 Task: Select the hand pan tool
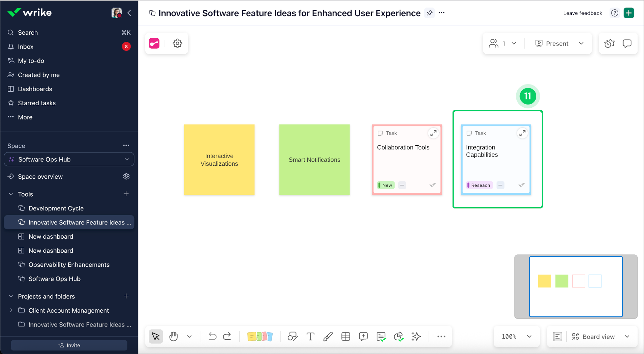[174, 336]
